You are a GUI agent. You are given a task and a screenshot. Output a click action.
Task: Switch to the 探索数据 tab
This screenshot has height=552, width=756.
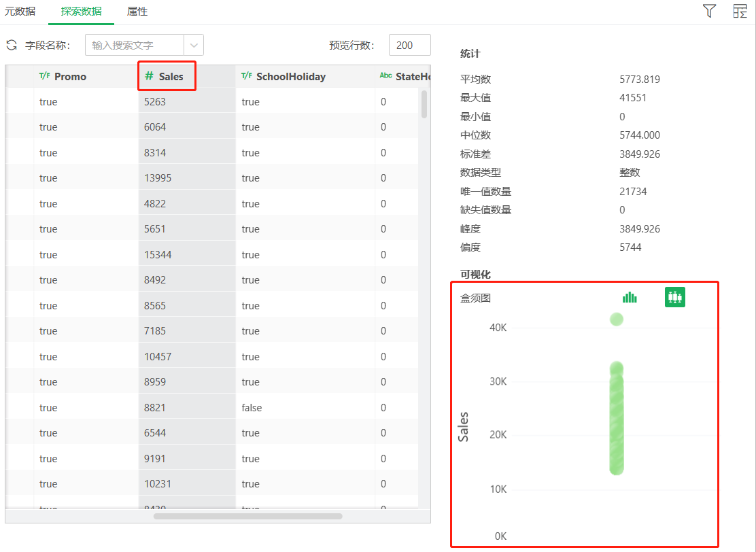tap(81, 12)
